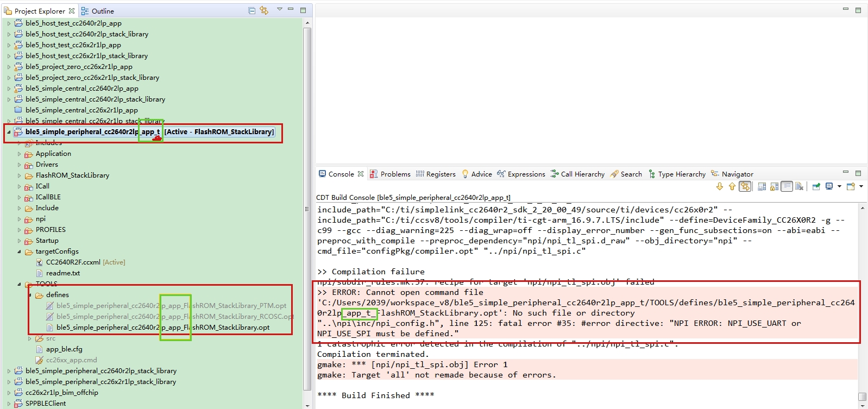Viewport: 868px width, 409px height.
Task: Jump to next error in build console
Action: (x=720, y=186)
